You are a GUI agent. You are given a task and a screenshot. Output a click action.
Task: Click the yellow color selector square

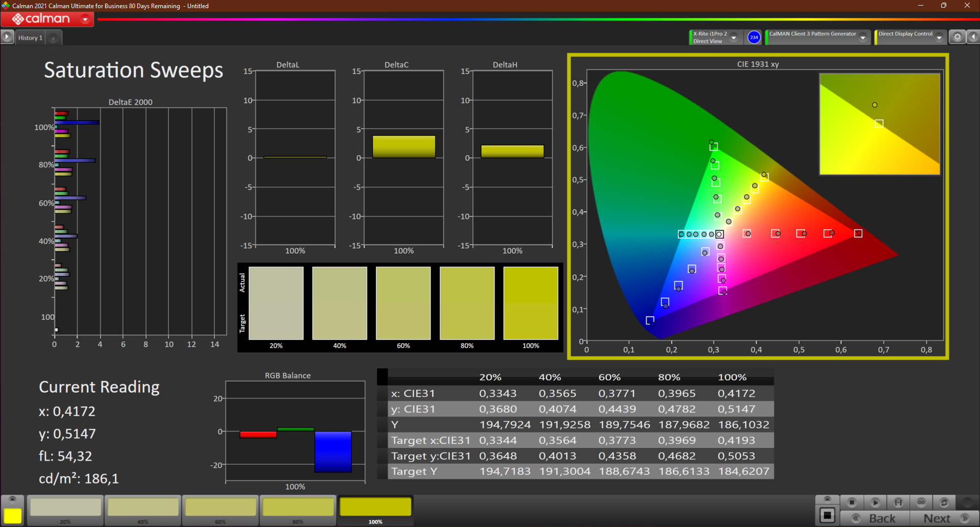(x=13, y=516)
